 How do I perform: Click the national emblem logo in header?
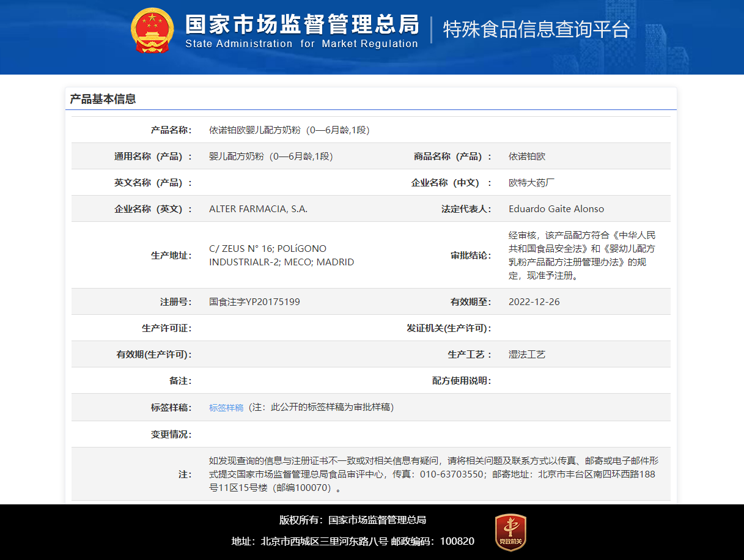pos(153,31)
